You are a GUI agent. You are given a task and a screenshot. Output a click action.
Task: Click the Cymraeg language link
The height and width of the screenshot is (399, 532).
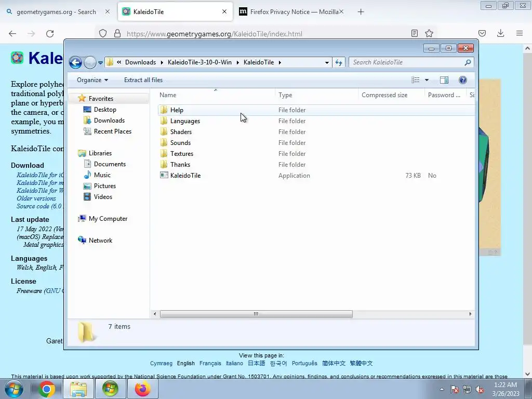click(161, 363)
